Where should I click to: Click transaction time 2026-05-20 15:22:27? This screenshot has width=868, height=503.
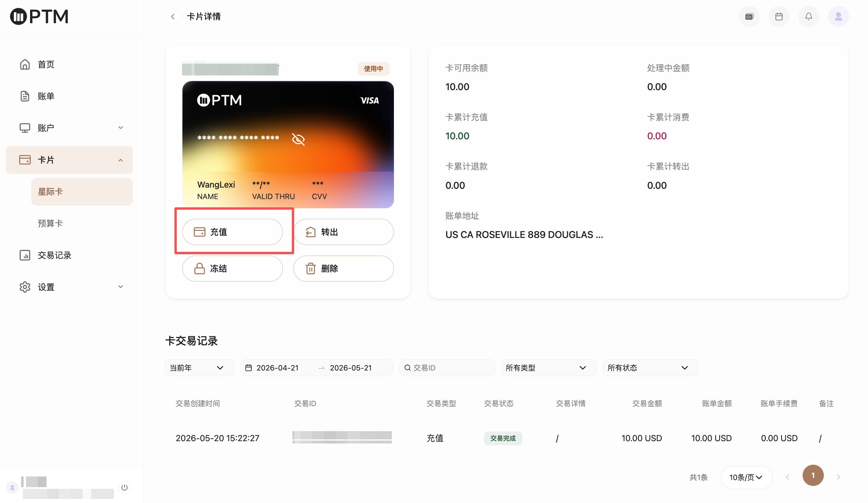point(217,438)
